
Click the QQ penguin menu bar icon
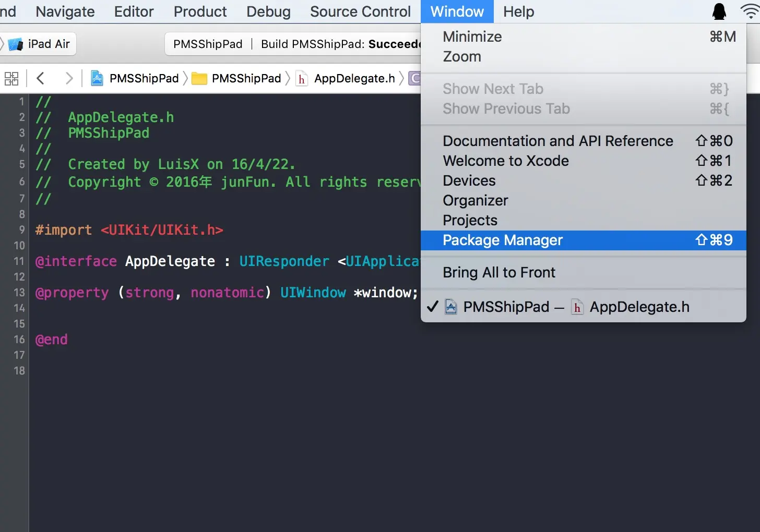(x=719, y=11)
